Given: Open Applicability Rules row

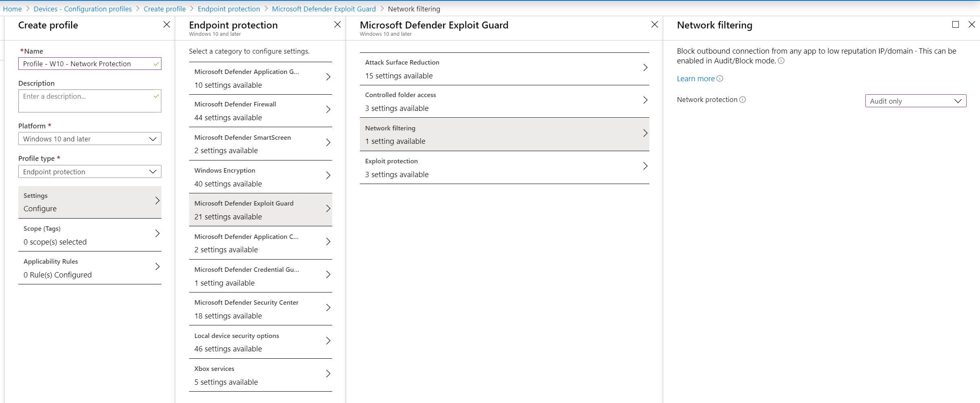Looking at the screenshot, I should pyautogui.click(x=90, y=268).
